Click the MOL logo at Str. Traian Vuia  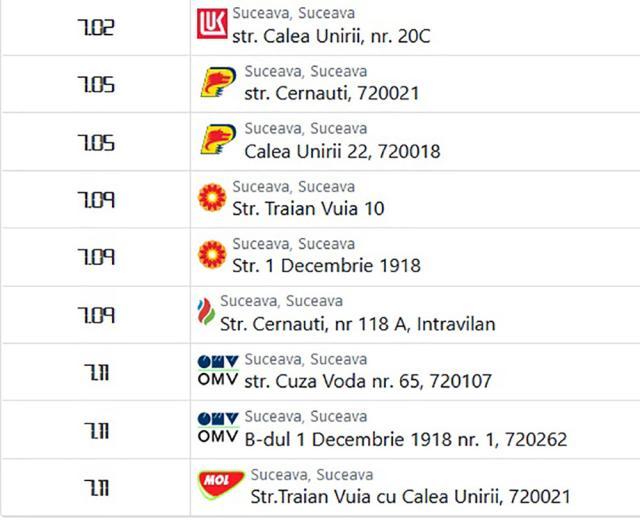221,485
